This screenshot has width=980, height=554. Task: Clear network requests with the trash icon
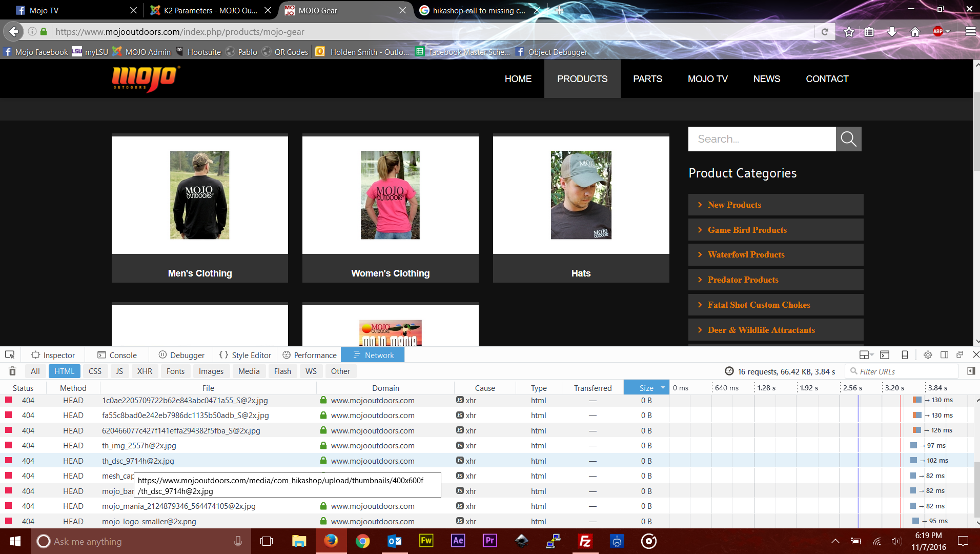13,371
